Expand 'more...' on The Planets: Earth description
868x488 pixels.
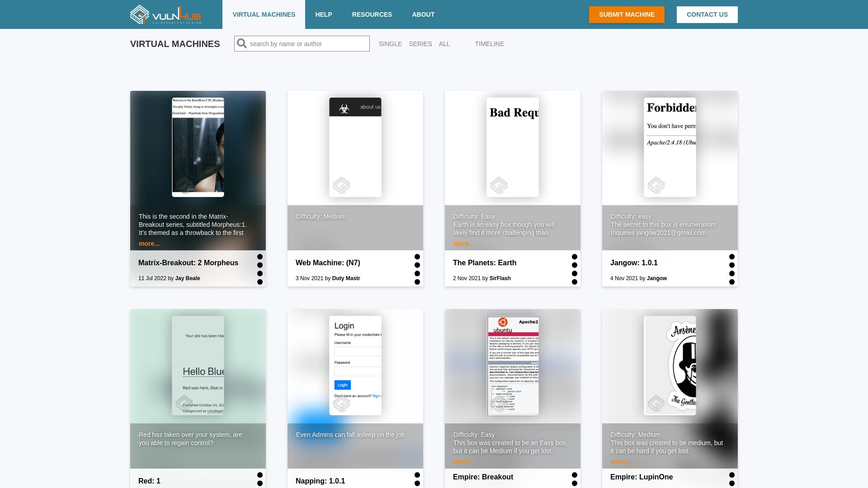[463, 244]
